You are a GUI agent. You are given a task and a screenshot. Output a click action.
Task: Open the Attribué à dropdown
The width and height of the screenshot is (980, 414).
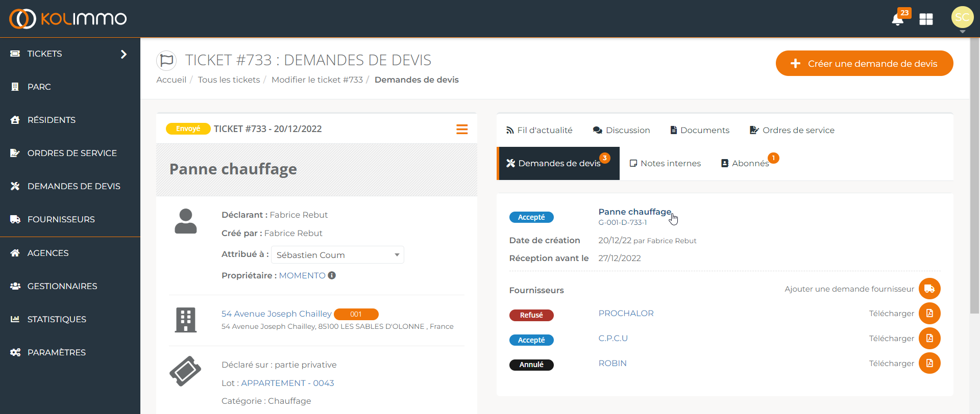click(x=337, y=255)
